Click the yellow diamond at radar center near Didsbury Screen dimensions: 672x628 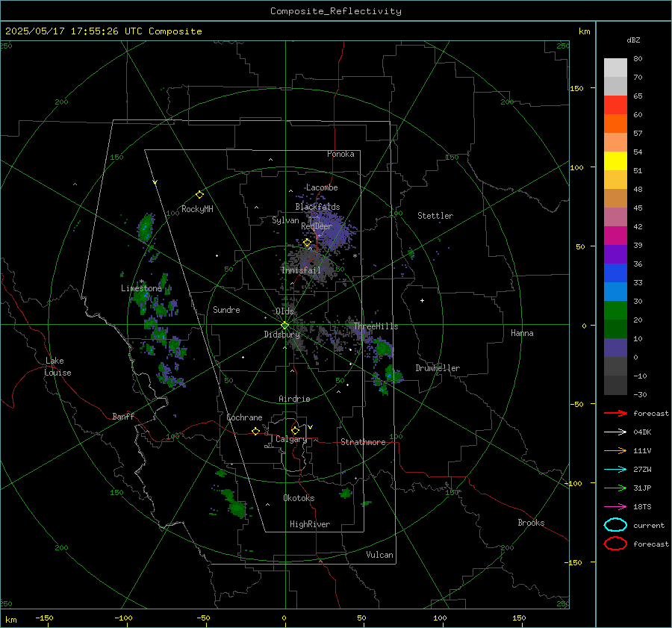pos(285,326)
